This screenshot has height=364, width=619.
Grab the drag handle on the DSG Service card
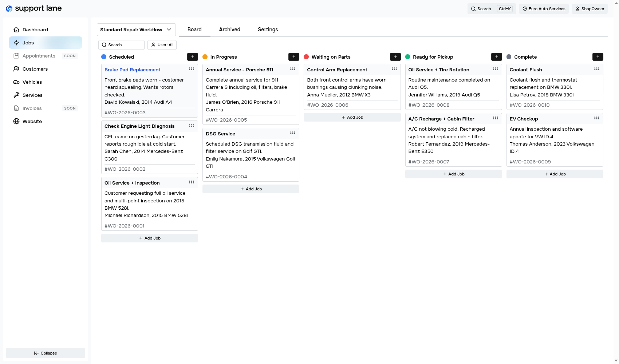[x=293, y=133]
